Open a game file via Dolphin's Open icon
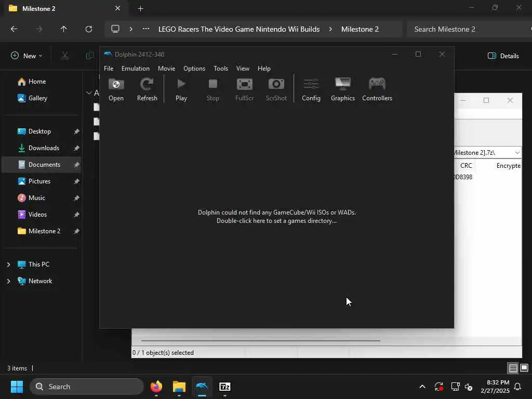The height and width of the screenshot is (399, 532). [116, 89]
